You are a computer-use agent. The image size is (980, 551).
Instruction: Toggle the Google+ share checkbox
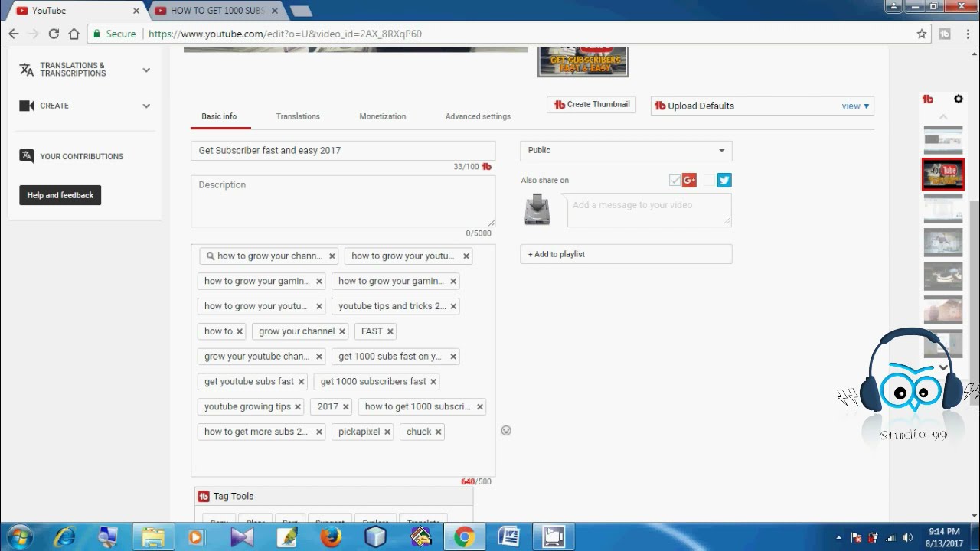(x=675, y=180)
